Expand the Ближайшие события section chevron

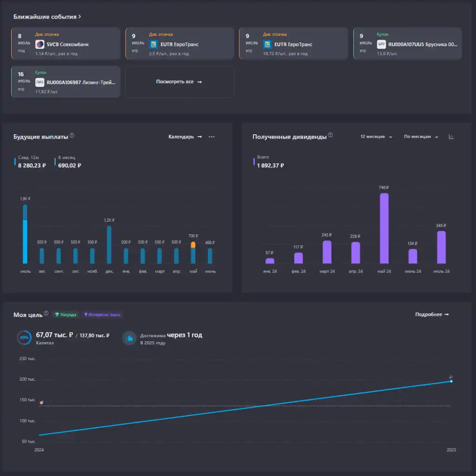click(80, 17)
